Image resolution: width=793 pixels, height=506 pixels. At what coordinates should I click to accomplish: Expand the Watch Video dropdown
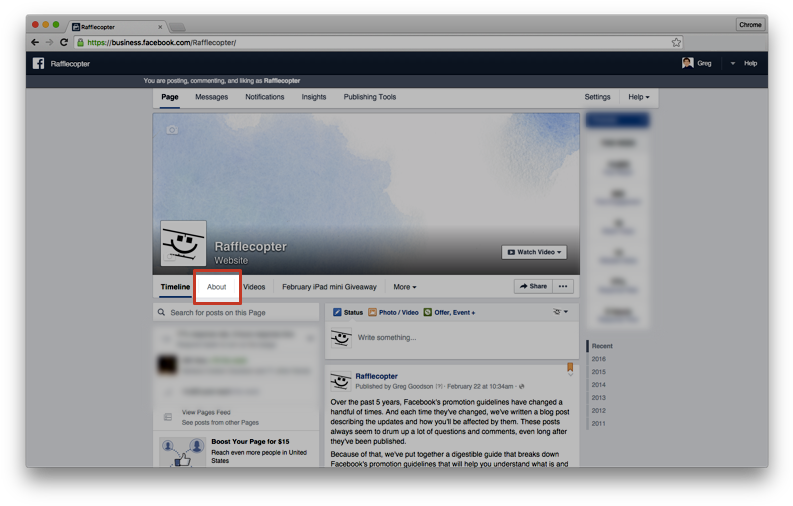[x=534, y=252]
